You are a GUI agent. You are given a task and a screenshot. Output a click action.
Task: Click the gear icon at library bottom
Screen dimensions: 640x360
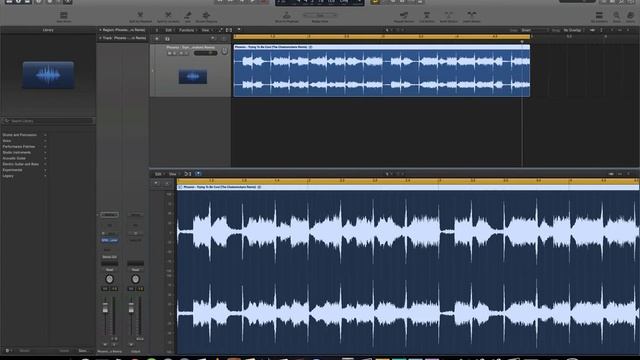pyautogui.click(x=7, y=351)
